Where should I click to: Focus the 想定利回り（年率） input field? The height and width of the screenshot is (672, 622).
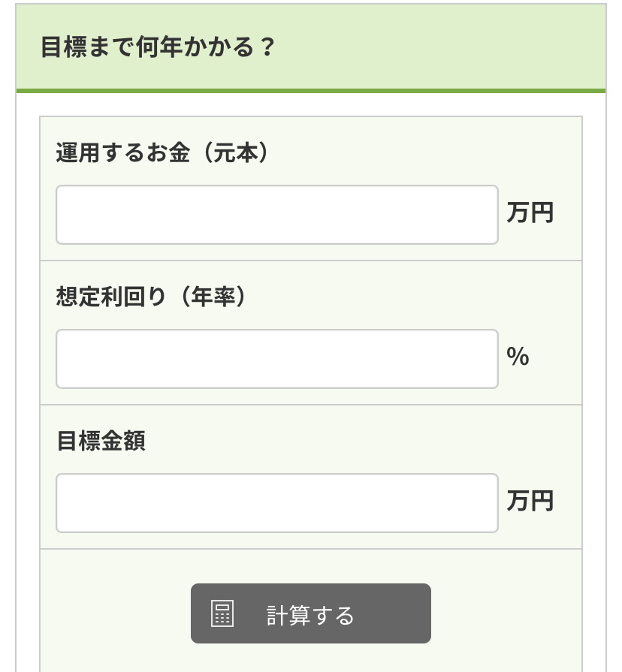pos(277,359)
